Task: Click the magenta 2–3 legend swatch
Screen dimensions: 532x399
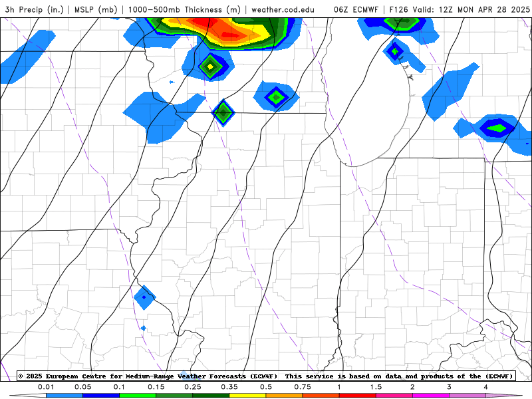Action: tap(431, 396)
